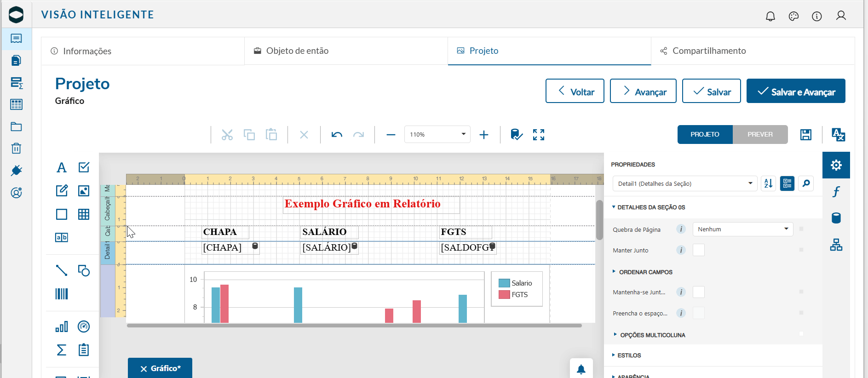
Task: Select the Gauge tool
Action: tap(84, 326)
